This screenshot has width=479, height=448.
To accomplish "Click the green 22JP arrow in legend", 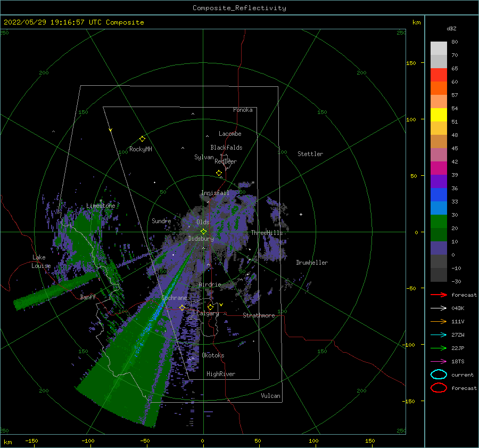I will pos(439,348).
